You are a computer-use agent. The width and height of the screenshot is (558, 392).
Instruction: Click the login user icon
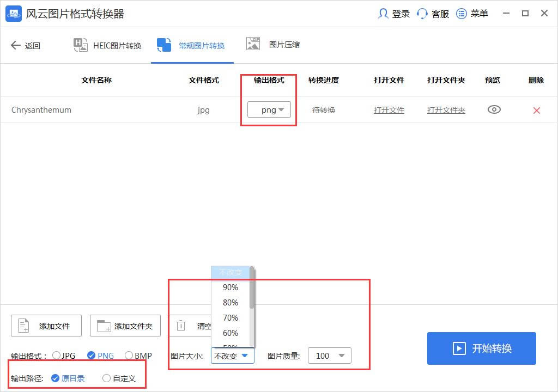[383, 14]
